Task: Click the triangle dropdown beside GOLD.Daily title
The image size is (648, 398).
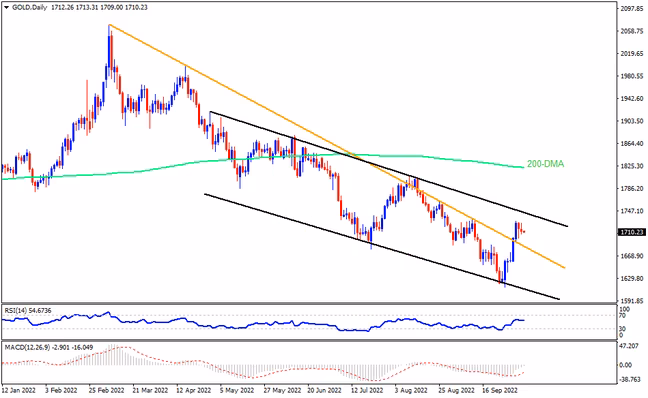Action: (6, 7)
